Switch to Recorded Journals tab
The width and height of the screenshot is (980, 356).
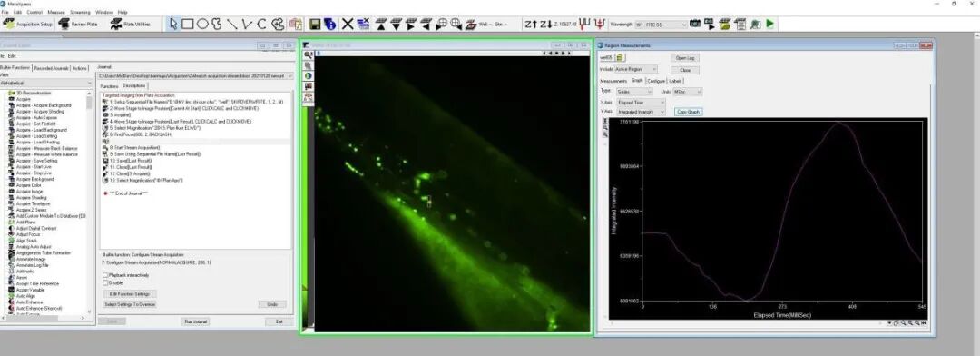(51, 68)
